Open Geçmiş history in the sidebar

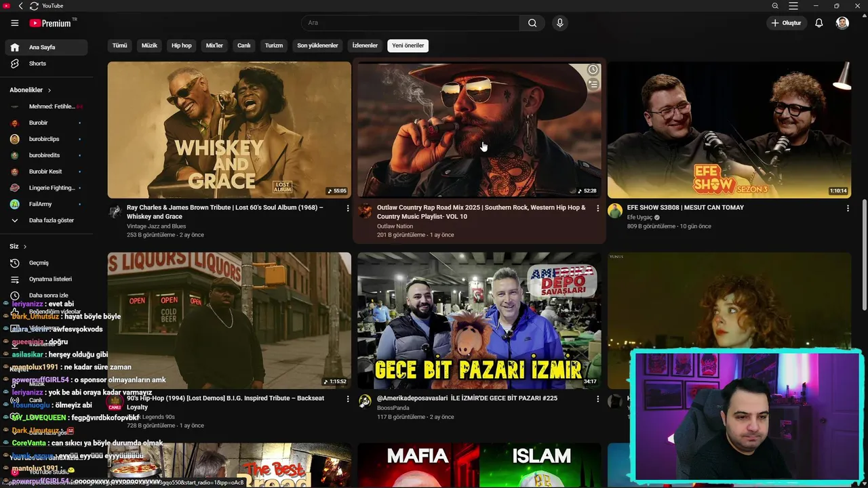tap(46, 263)
